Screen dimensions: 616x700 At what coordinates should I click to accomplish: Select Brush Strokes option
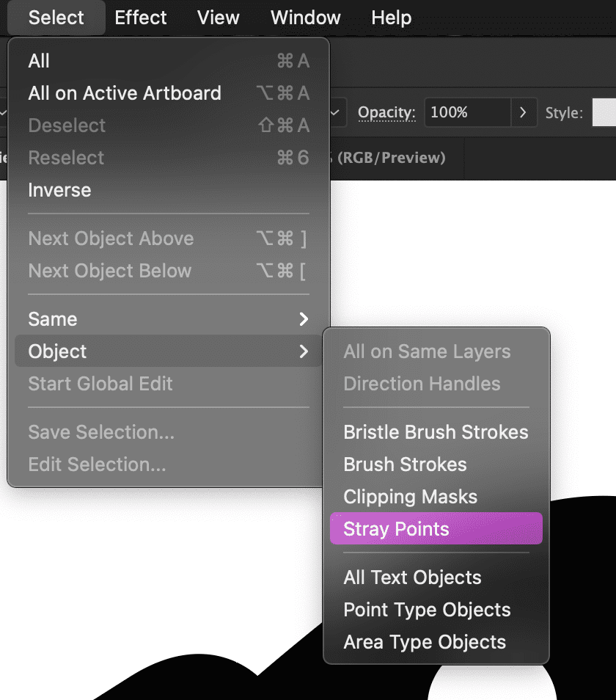(405, 464)
